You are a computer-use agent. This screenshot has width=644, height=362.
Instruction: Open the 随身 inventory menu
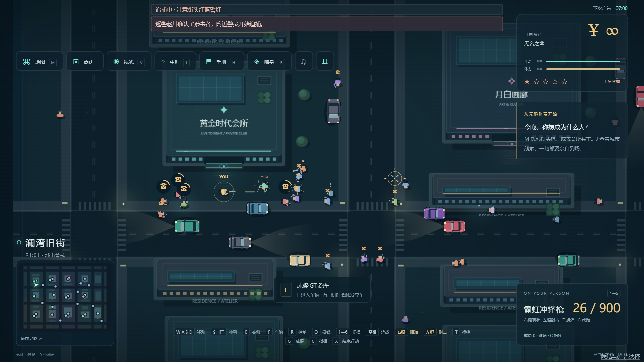pyautogui.click(x=269, y=62)
